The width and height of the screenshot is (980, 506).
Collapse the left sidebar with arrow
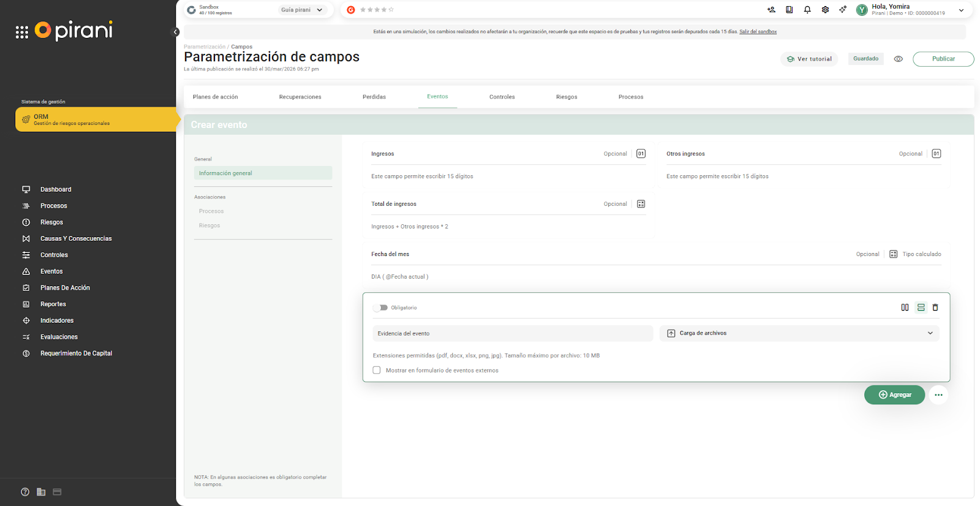tap(176, 32)
